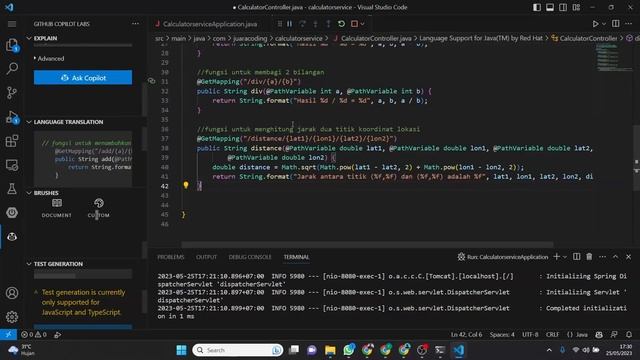The image size is (640, 360).
Task: Open the Testing flask view
Action: tap(12, 189)
